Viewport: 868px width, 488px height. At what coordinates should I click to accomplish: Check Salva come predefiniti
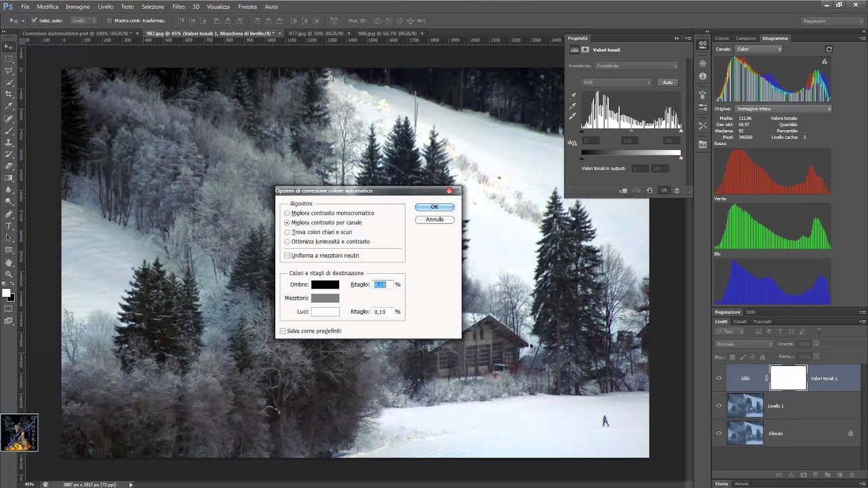(283, 331)
